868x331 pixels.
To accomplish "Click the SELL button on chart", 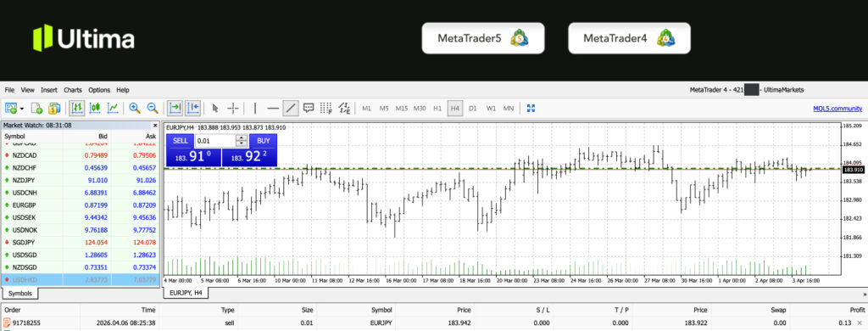I will [181, 141].
